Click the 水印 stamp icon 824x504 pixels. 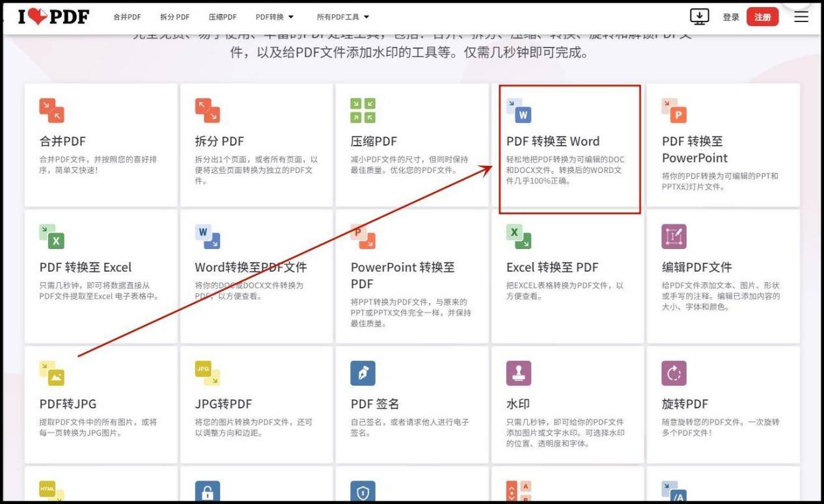click(519, 373)
